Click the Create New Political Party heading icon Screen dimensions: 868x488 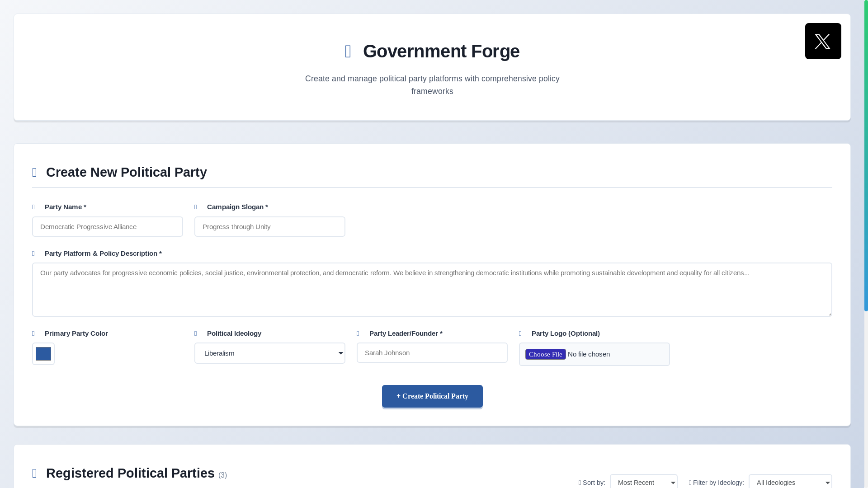click(x=34, y=173)
